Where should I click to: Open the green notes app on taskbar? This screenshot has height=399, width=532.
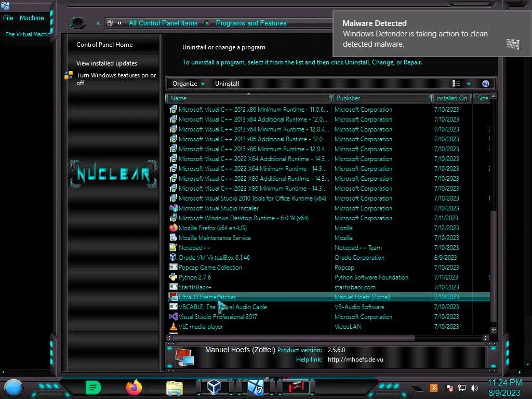94,388
